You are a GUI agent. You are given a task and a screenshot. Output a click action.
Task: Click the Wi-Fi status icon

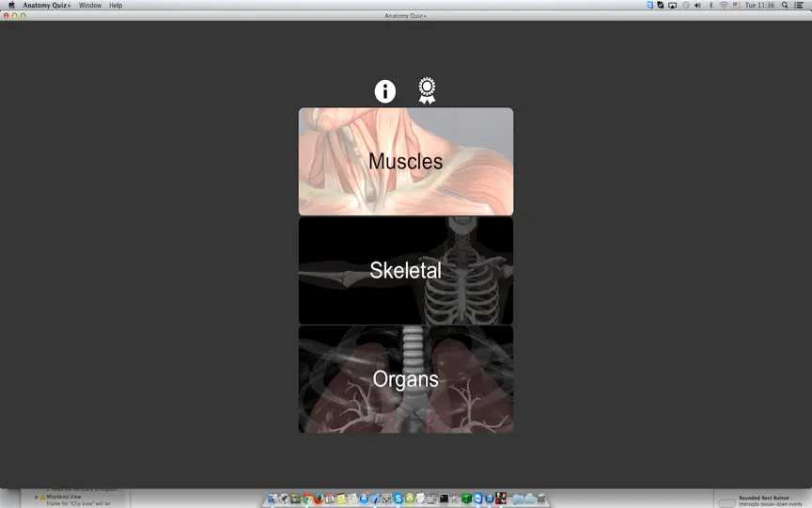click(x=724, y=6)
